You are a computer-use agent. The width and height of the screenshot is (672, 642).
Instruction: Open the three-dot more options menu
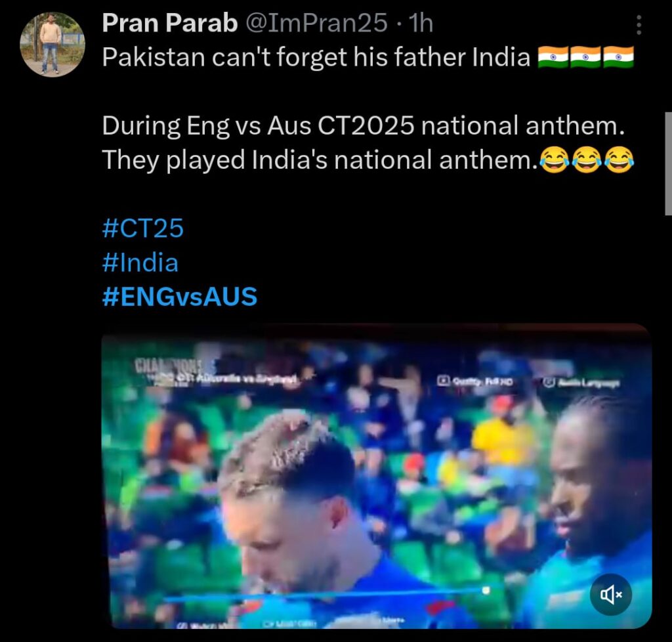[x=639, y=25]
